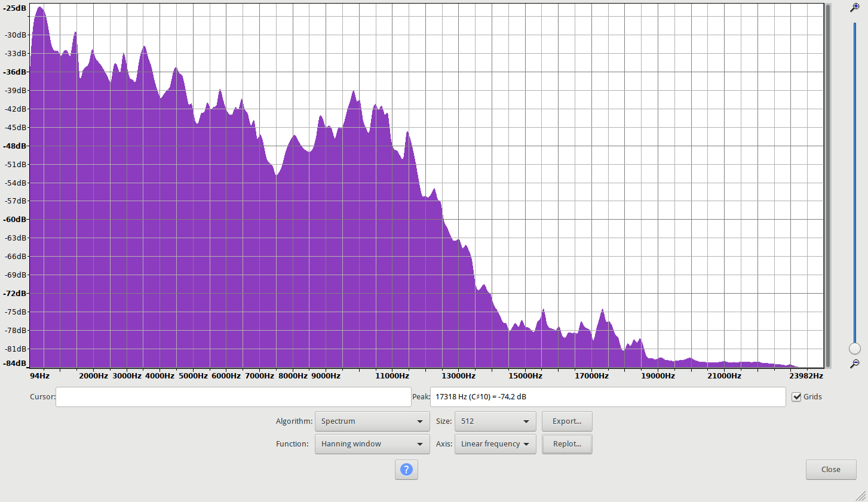868x502 pixels.
Task: Click the Cursor readout field
Action: point(234,397)
